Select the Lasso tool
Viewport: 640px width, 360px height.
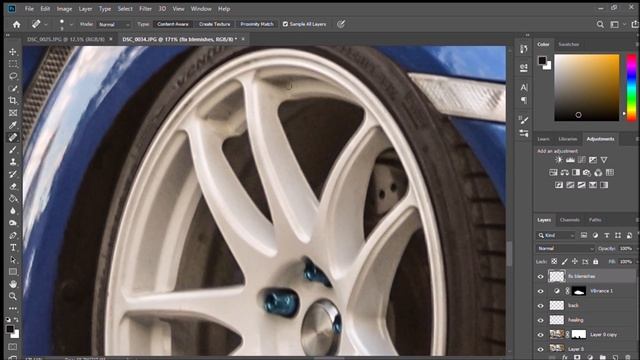[13, 76]
